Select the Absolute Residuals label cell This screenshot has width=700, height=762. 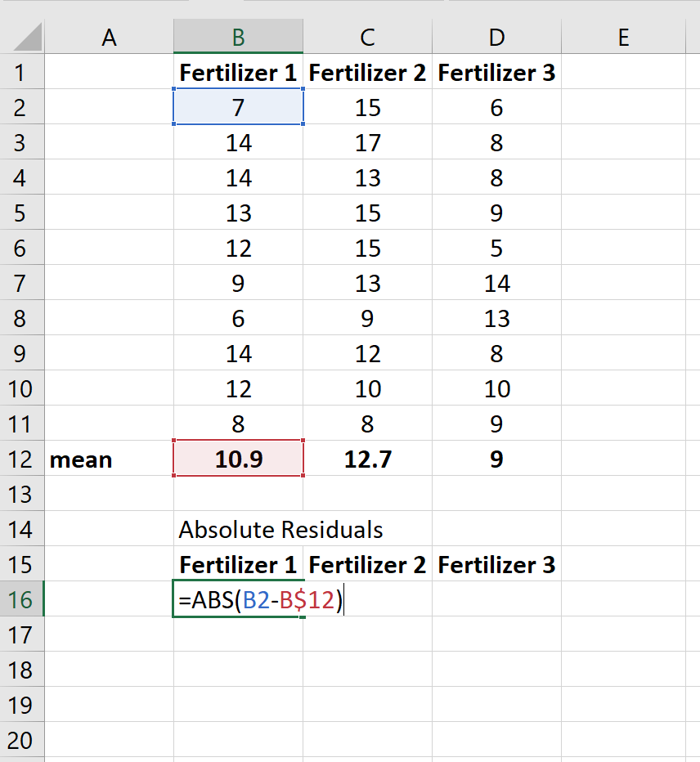(x=238, y=529)
